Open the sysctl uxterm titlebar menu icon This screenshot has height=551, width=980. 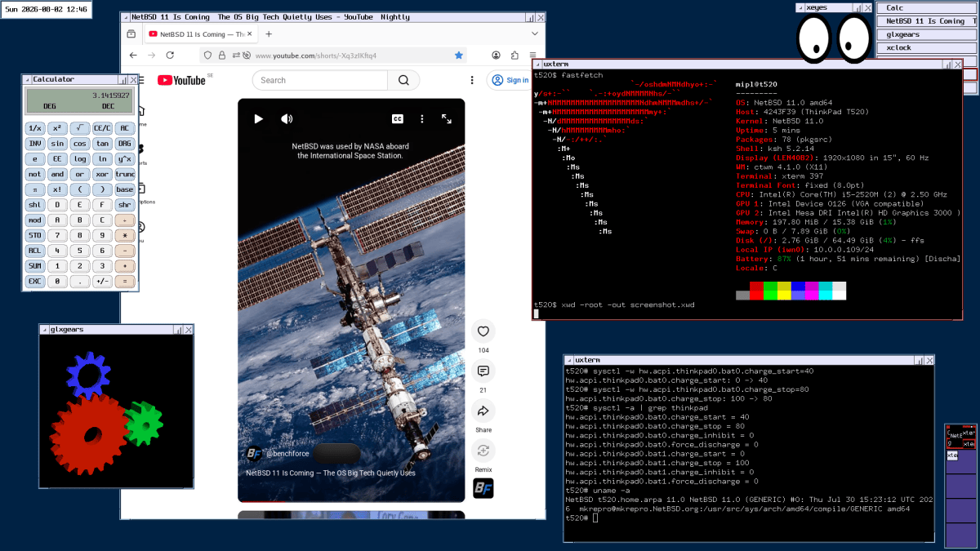click(569, 360)
